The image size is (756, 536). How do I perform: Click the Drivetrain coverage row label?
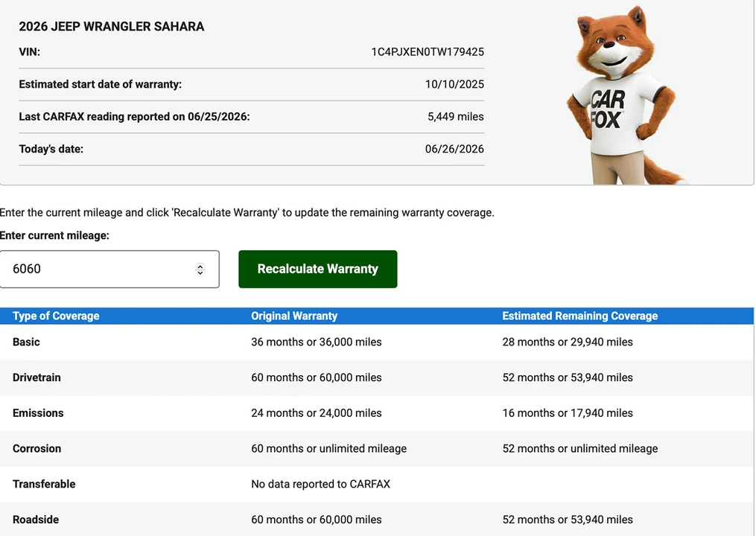click(x=36, y=378)
